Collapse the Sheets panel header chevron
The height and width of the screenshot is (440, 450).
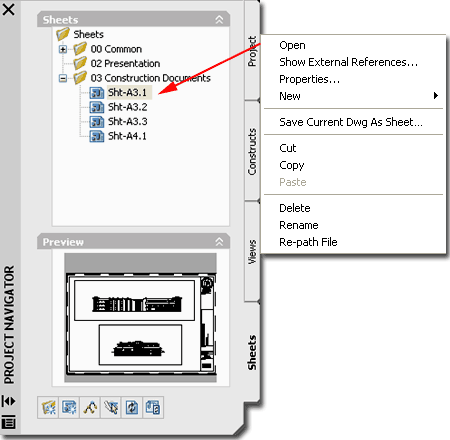[219, 20]
